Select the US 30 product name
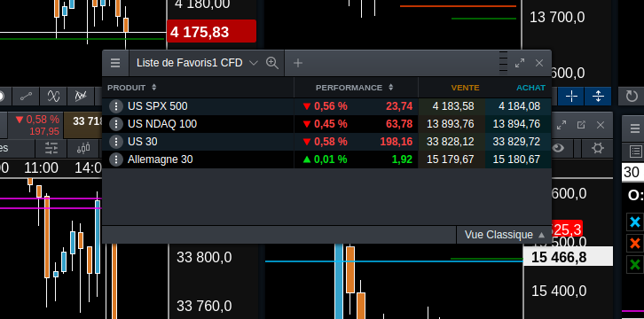The width and height of the screenshot is (644, 319). click(143, 142)
